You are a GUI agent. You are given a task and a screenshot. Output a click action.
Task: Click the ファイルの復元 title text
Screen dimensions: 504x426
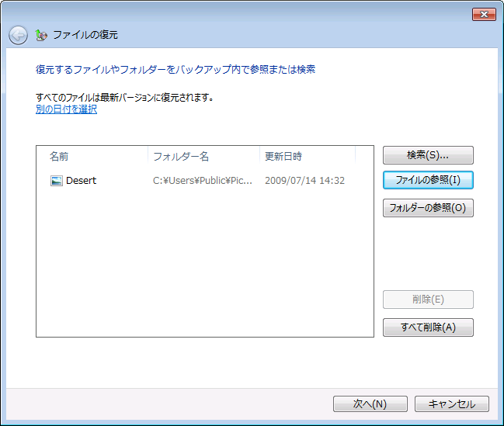85,35
